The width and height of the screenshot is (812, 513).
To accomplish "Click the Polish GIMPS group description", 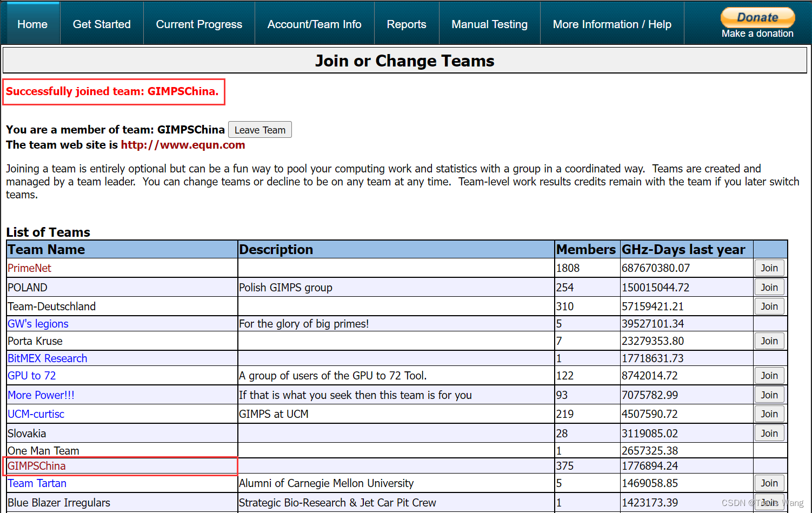I will (285, 288).
